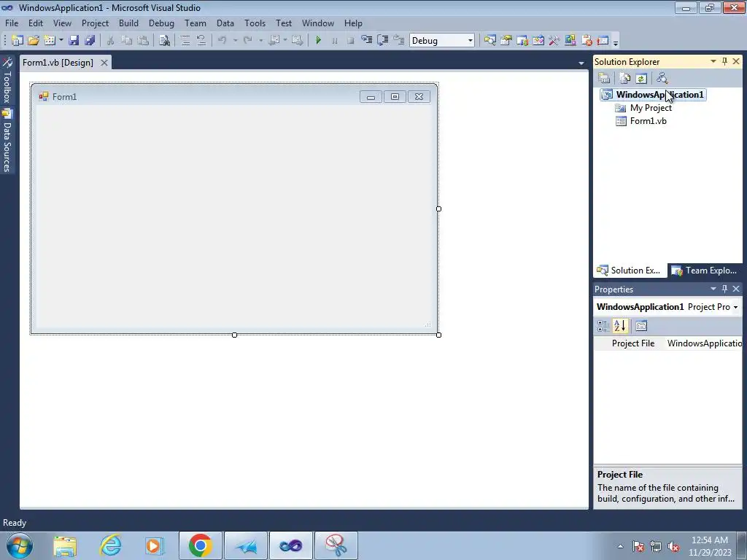This screenshot has width=747, height=560.
Task: Switch to the Team Explorer tab
Action: (x=704, y=271)
